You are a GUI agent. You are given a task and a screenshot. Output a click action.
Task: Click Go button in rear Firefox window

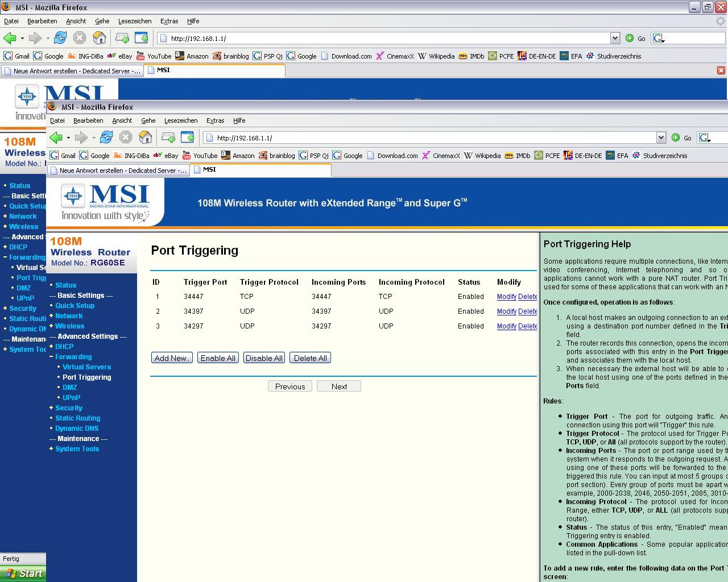pos(635,38)
